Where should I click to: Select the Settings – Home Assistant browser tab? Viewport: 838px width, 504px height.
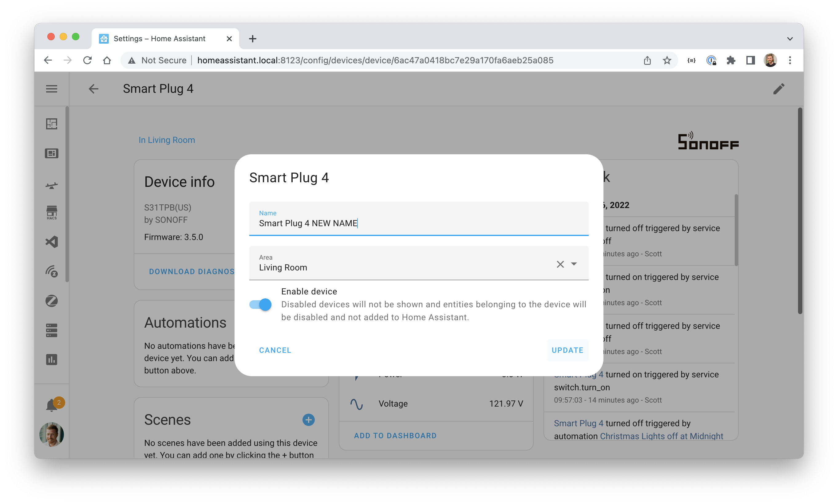point(160,38)
